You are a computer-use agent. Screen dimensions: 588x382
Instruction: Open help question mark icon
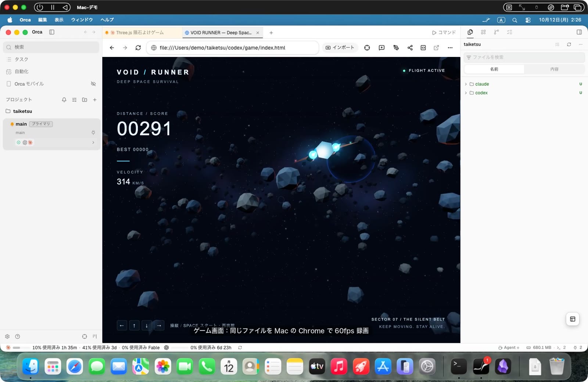pos(18,336)
